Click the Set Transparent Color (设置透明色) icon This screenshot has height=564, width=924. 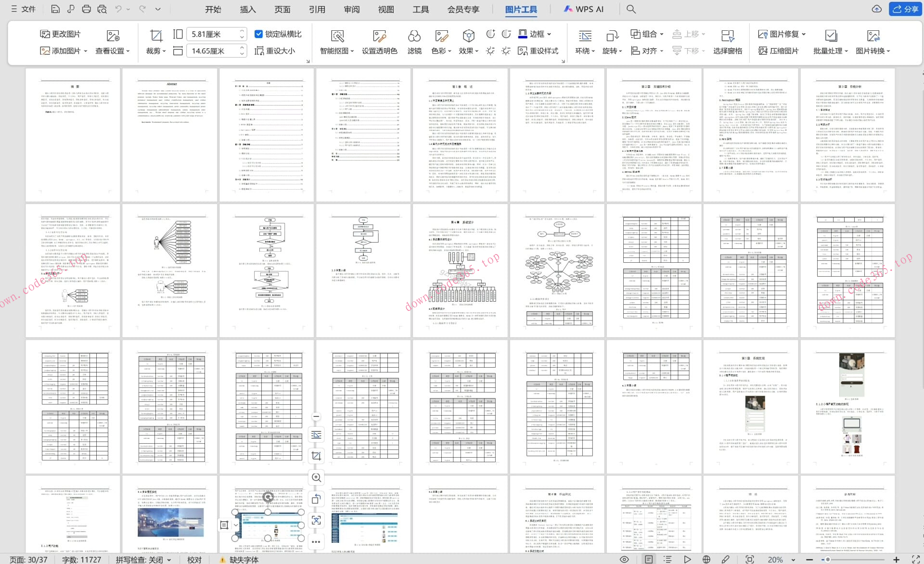tap(379, 36)
